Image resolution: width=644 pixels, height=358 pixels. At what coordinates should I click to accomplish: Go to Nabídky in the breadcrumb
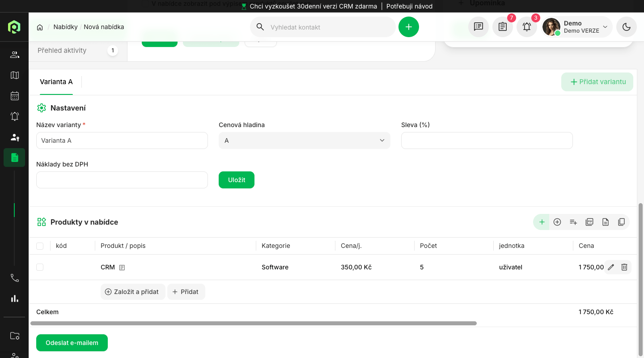[65, 27]
